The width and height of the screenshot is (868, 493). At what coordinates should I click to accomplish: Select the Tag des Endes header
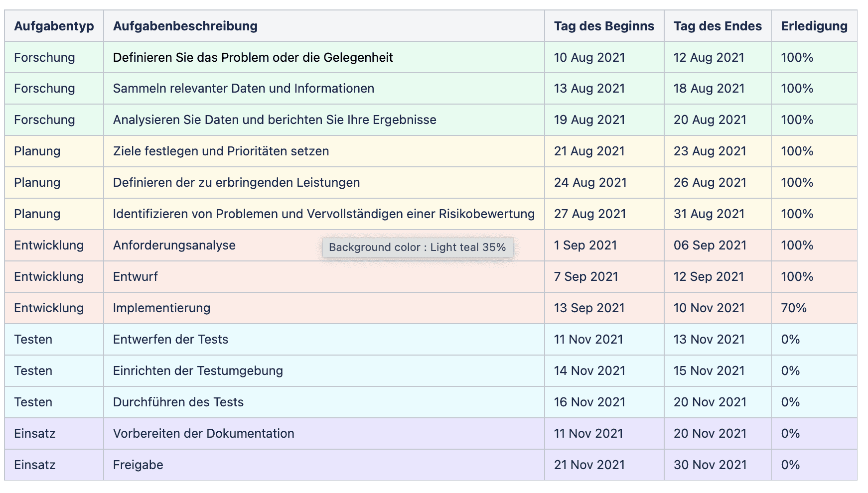point(718,26)
